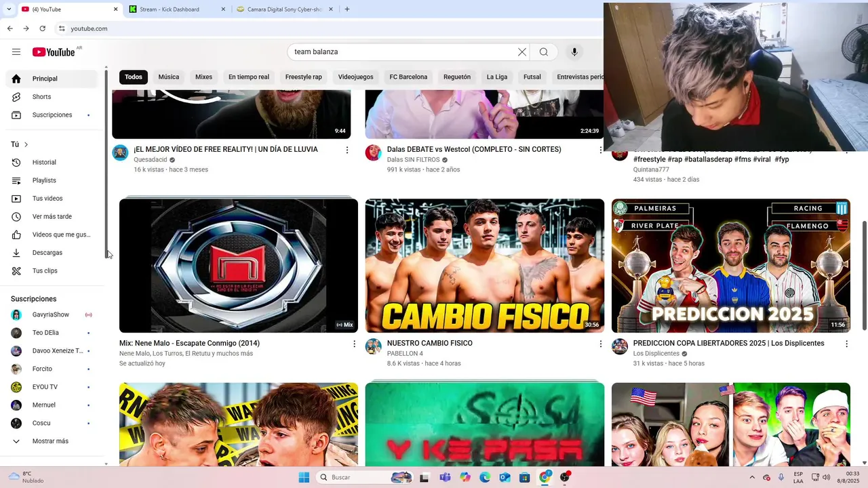The width and height of the screenshot is (868, 488).
Task: Play the CAMBIO FISICO video thumbnail
Action: (x=485, y=266)
